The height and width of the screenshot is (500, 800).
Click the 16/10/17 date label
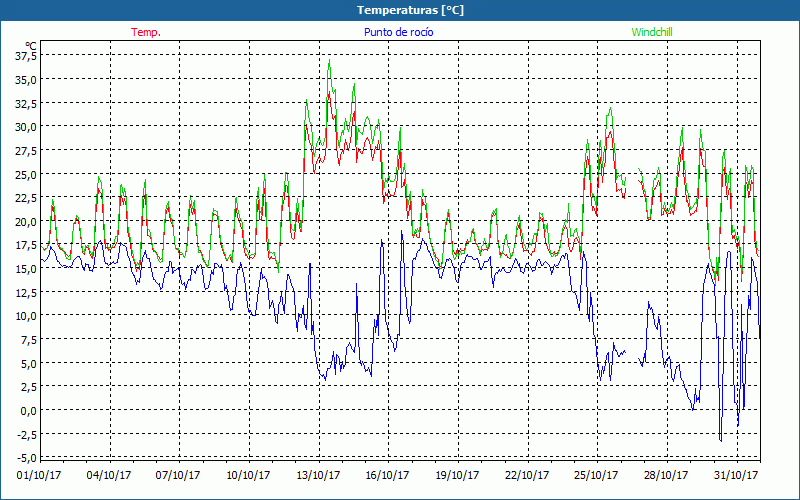(x=387, y=476)
